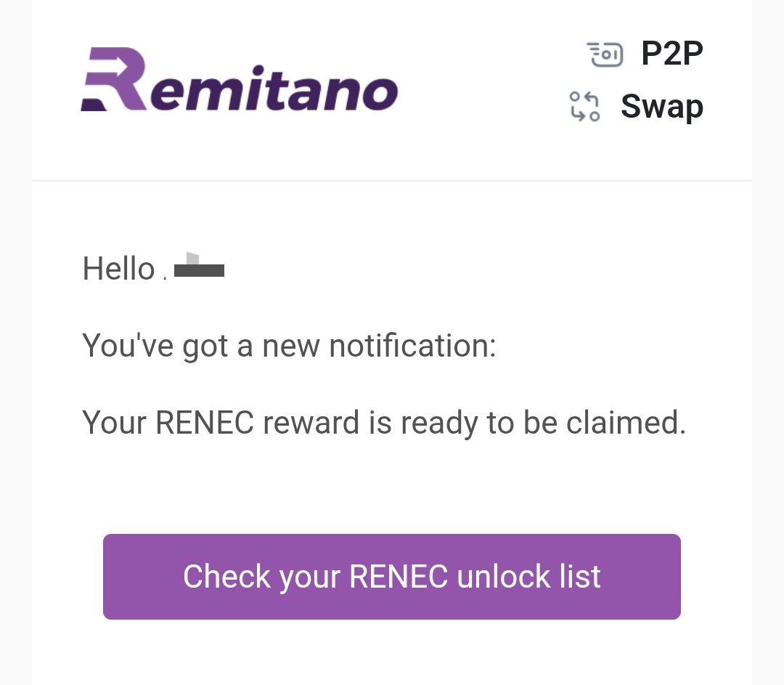Click the "emitano" dark lettering in logo
The width and height of the screenshot is (784, 685).
point(272,91)
